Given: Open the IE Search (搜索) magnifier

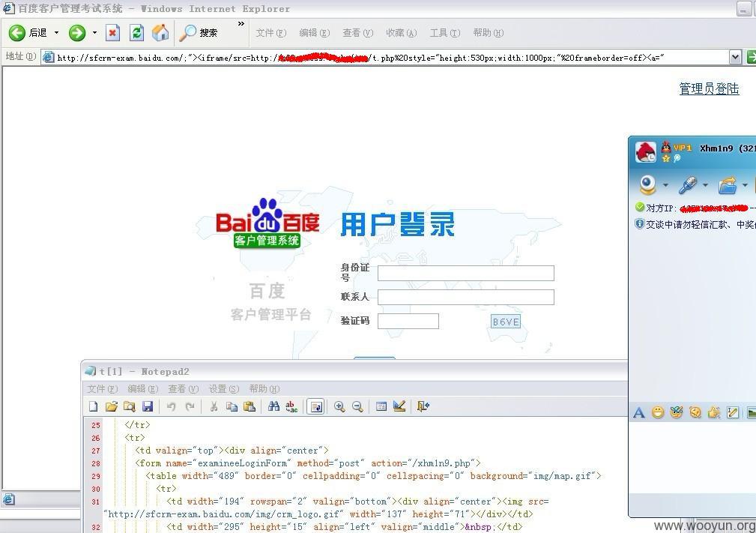Looking at the screenshot, I should [198, 33].
